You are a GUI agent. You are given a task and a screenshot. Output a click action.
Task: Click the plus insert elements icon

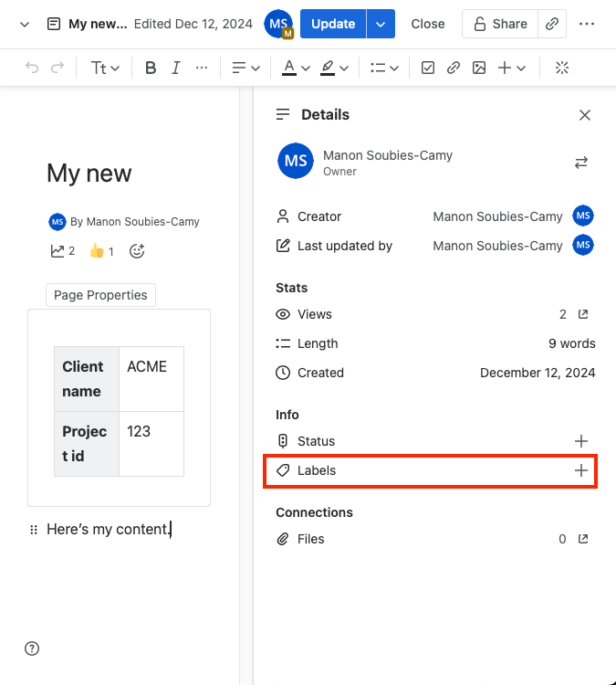(505, 68)
